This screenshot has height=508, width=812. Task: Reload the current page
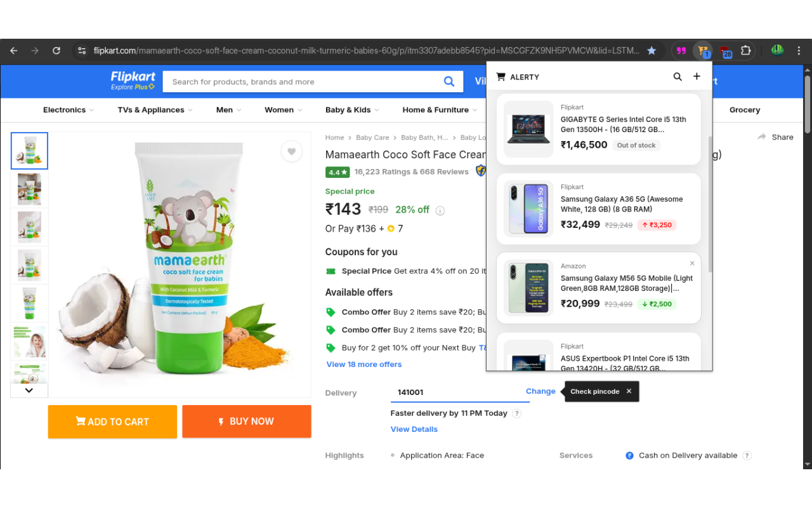pos(56,50)
